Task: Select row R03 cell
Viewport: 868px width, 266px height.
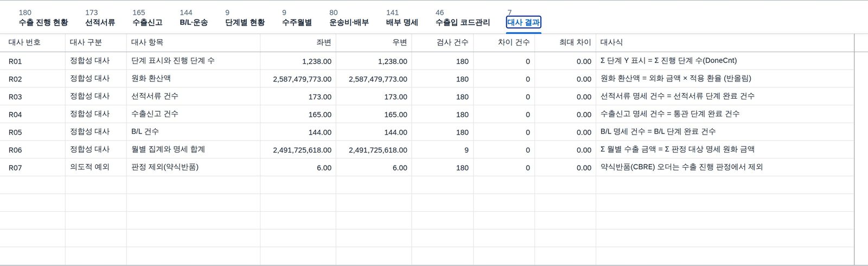Action: tap(33, 96)
